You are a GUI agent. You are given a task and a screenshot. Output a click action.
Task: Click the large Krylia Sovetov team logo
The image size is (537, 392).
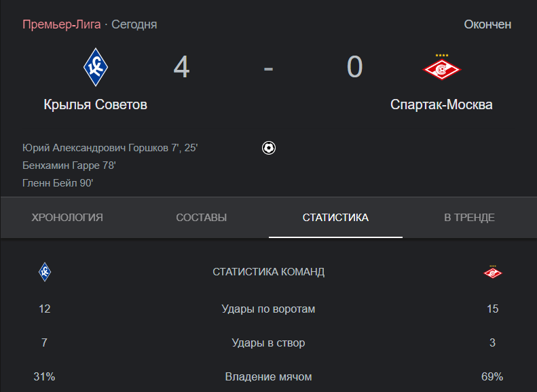click(96, 67)
